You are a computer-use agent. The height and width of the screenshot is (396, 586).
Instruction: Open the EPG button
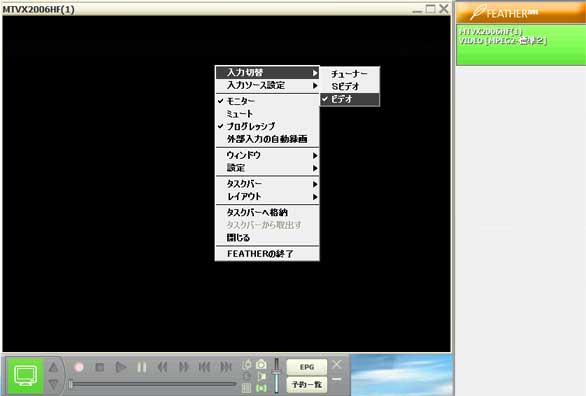[x=307, y=367]
